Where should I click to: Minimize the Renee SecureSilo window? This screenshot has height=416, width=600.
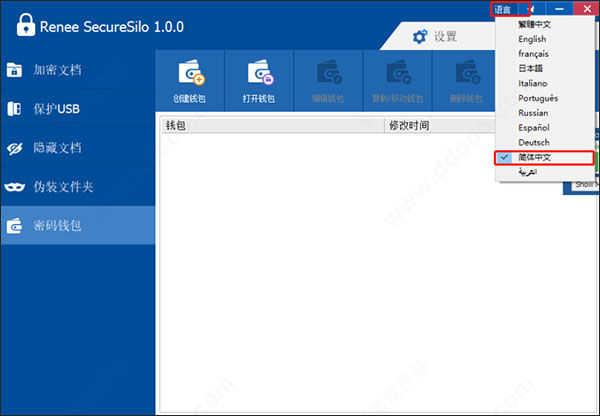pos(559,9)
